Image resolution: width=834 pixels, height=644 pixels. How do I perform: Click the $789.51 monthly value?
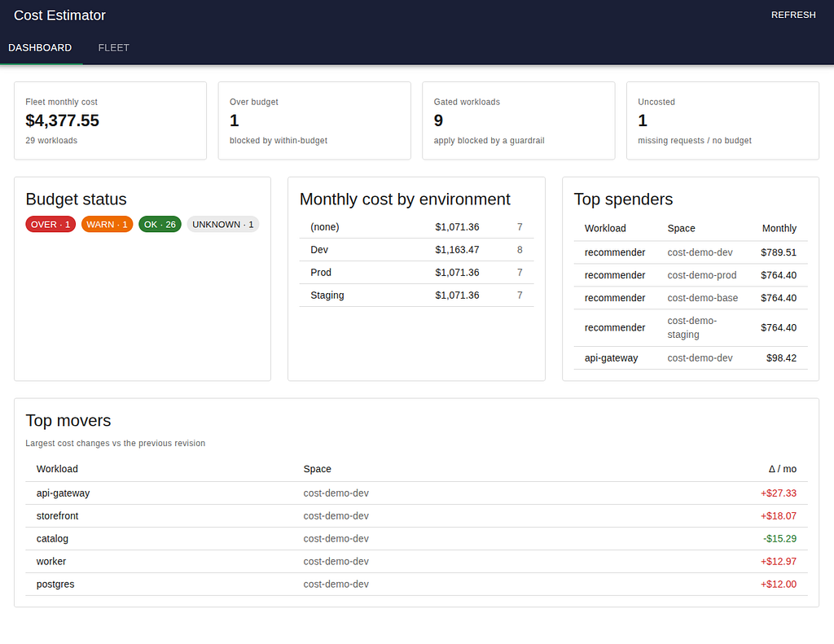[779, 252]
